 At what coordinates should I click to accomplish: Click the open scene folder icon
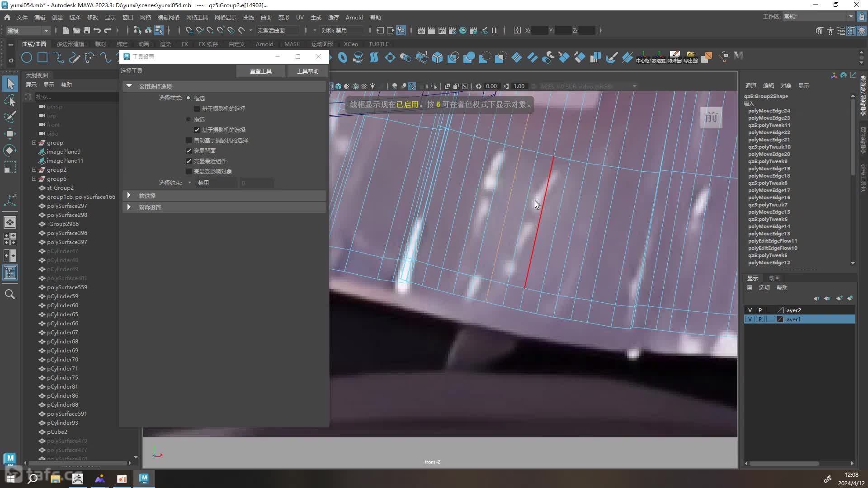tap(76, 30)
